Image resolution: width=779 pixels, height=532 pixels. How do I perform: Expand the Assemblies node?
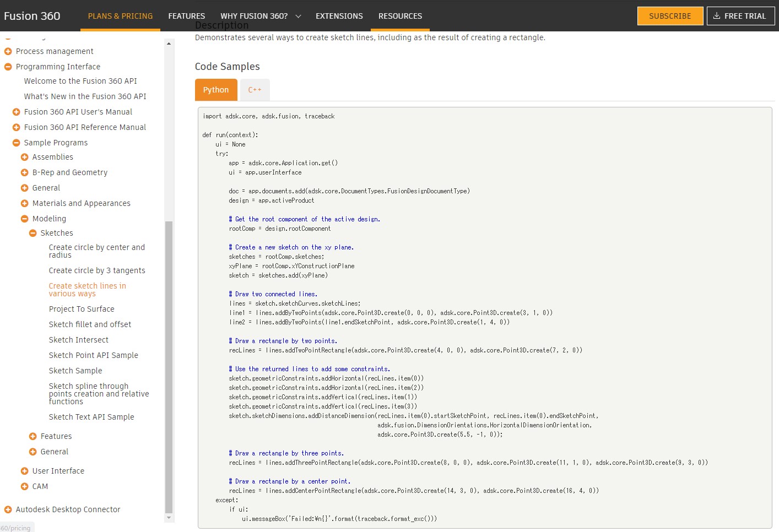[x=25, y=157]
